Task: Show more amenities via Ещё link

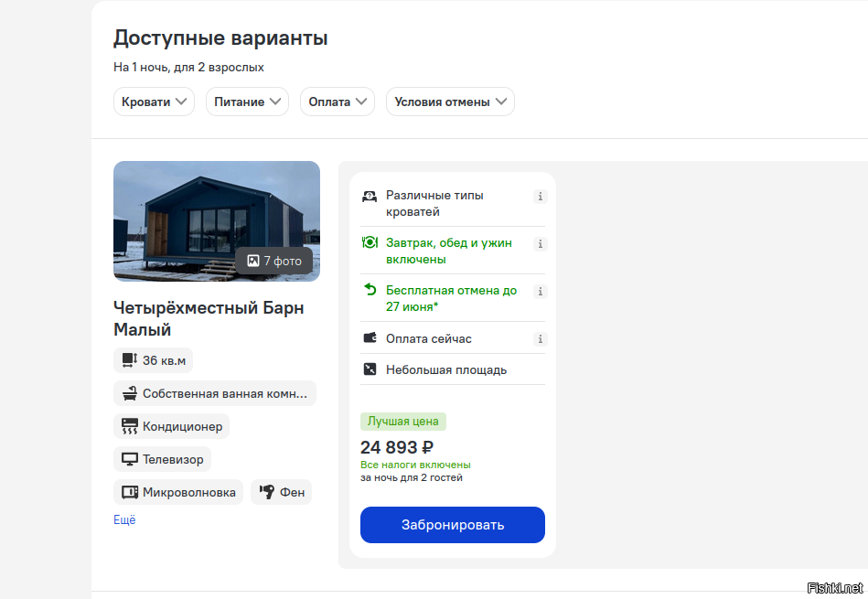Action: coord(124,519)
